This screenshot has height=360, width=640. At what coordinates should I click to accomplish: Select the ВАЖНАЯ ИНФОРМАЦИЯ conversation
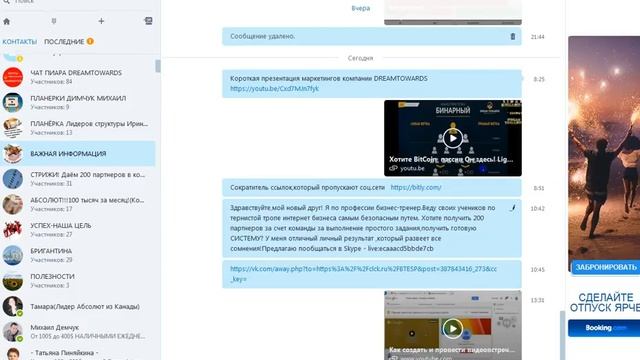click(x=78, y=153)
